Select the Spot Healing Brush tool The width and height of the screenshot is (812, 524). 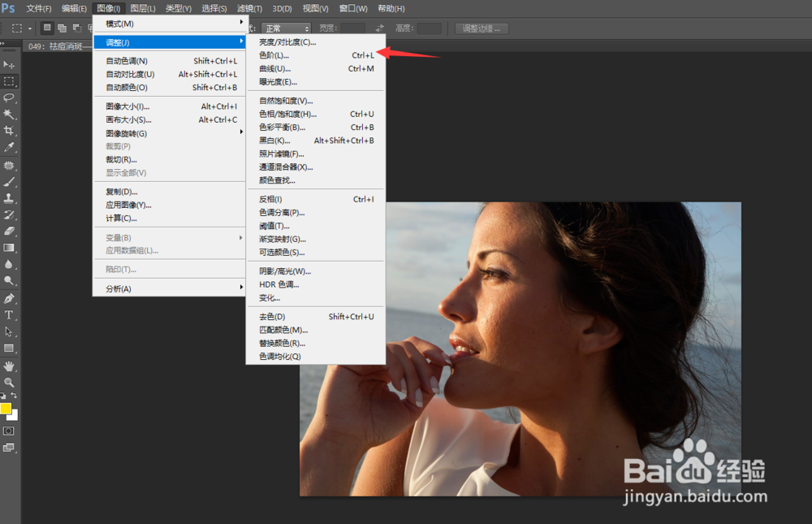[x=9, y=166]
